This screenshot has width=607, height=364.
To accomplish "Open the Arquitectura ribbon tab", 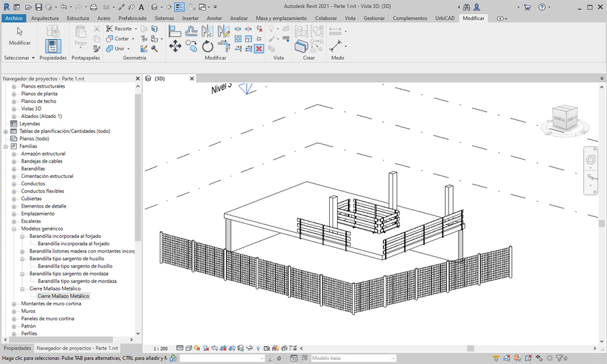I will [x=45, y=18].
